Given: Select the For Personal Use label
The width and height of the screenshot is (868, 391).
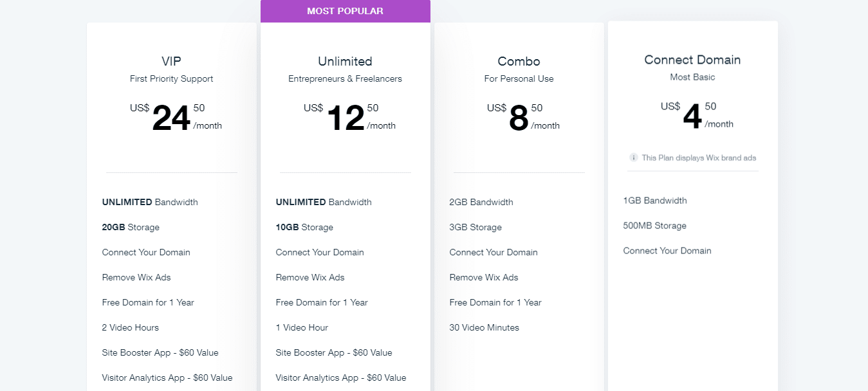Looking at the screenshot, I should click(x=519, y=78).
